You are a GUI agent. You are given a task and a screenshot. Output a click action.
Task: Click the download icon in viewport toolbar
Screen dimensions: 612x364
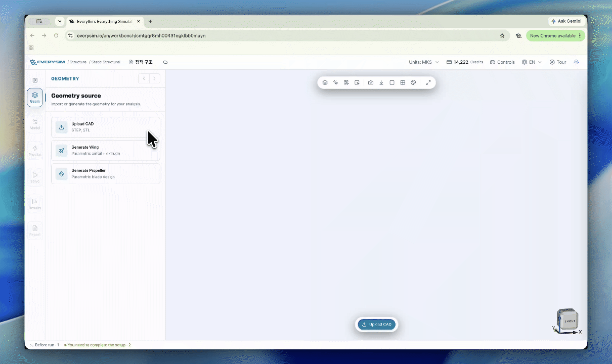point(381,82)
